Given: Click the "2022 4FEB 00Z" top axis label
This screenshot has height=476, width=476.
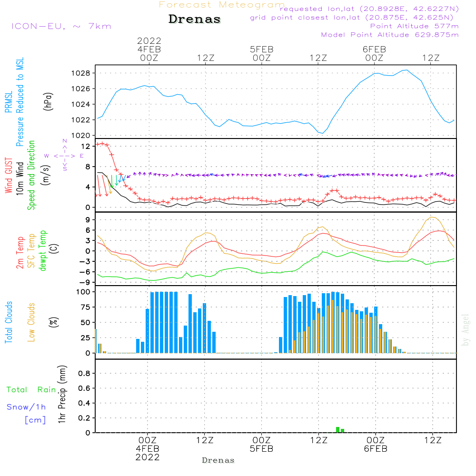Looking at the screenshot, I should coord(149,49).
